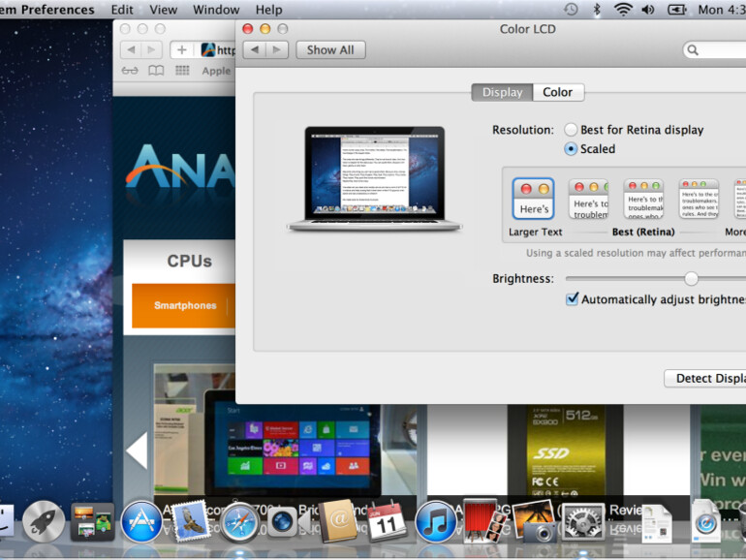The width and height of the screenshot is (746, 560).
Task: Click the battery status icon
Action: pyautogui.click(x=676, y=9)
